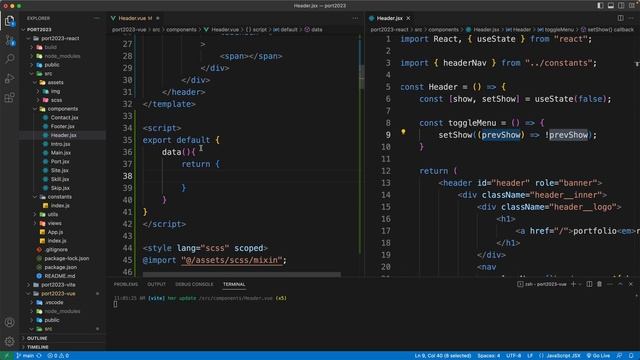Image resolution: width=640 pixels, height=360 pixels.
Task: Select the TERMINAL panel tab
Action: coord(234,284)
